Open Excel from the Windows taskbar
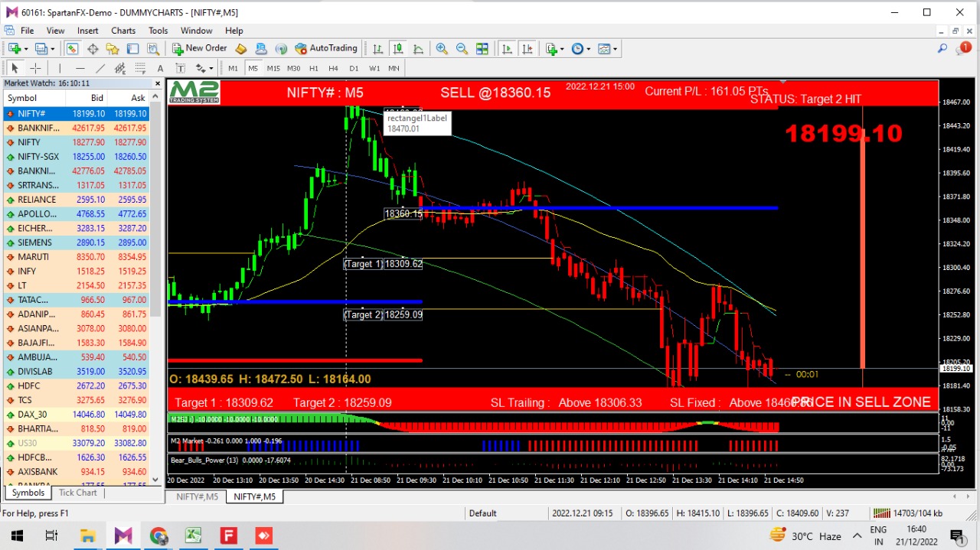 [193, 535]
